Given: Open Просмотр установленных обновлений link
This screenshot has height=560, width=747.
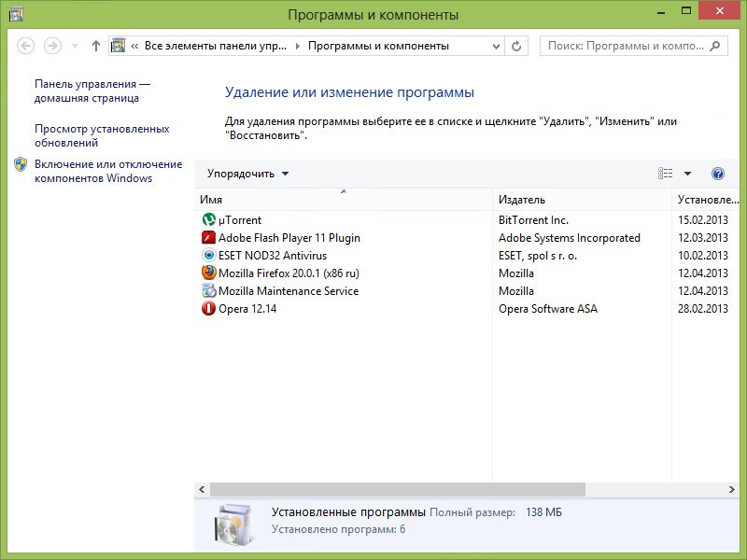Looking at the screenshot, I should (102, 135).
